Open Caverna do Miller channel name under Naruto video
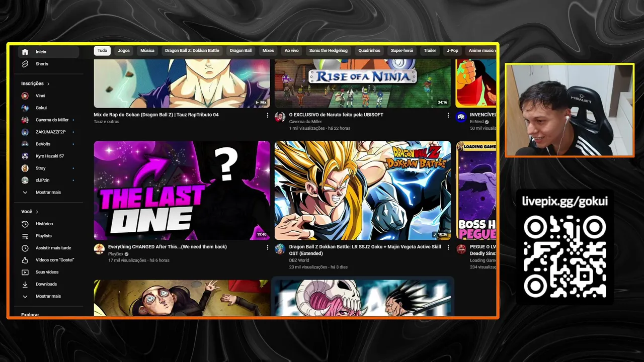Screen dimensions: 644x362 click(x=305, y=122)
